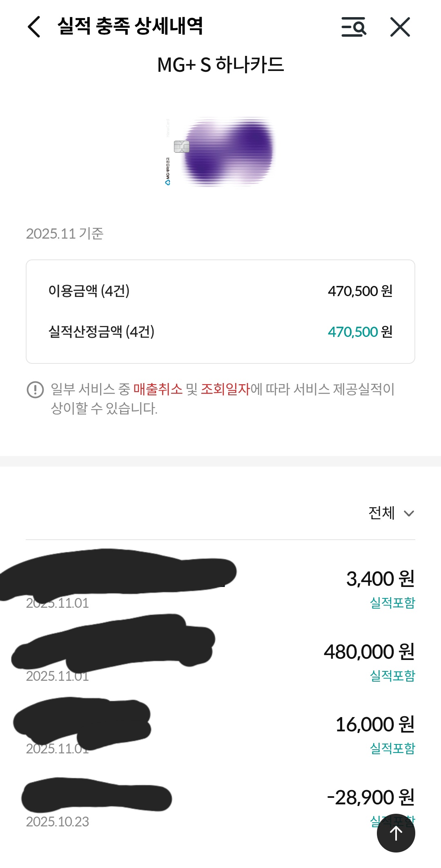Tap the red 매출취소 link text
Image resolution: width=441 pixels, height=868 pixels.
(x=158, y=389)
